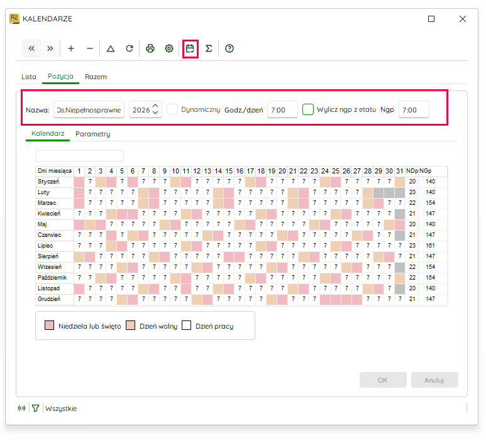Click day 31 column header
This screenshot has height=448, width=486.
(x=400, y=171)
